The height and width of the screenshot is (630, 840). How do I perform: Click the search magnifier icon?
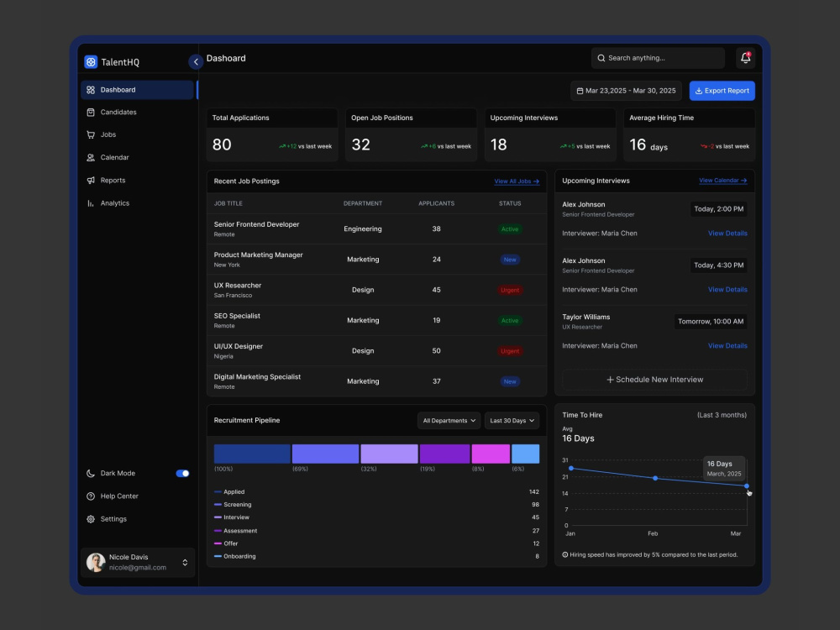pyautogui.click(x=601, y=58)
